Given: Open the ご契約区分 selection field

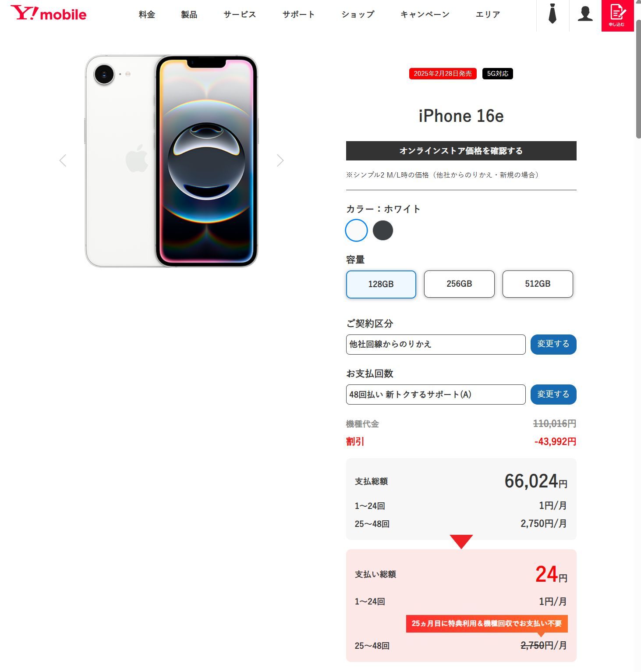Looking at the screenshot, I should pyautogui.click(x=436, y=345).
